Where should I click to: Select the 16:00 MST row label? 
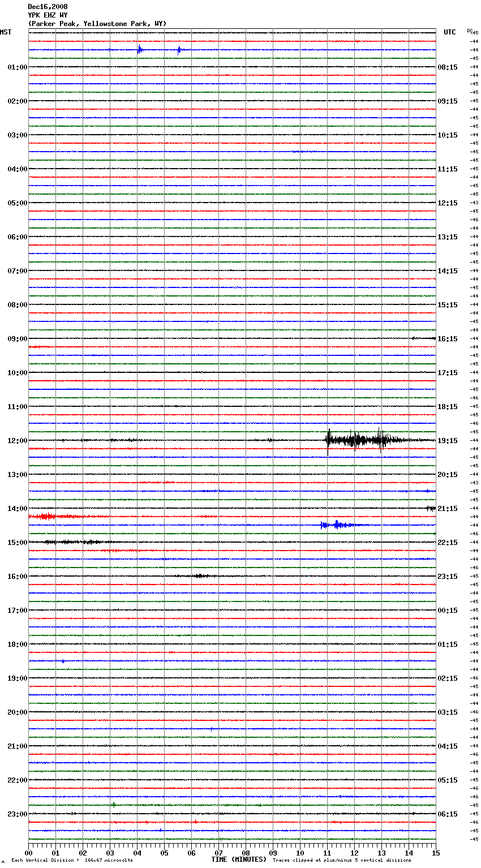[18, 577]
